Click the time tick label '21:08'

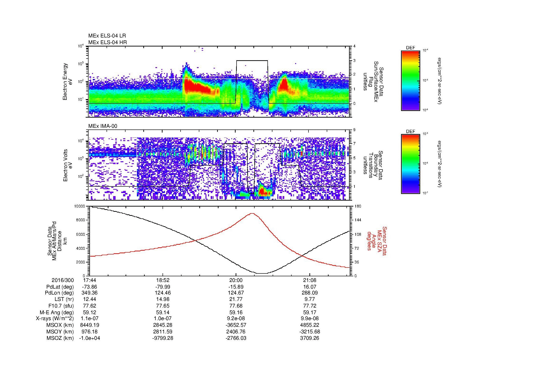(309, 280)
